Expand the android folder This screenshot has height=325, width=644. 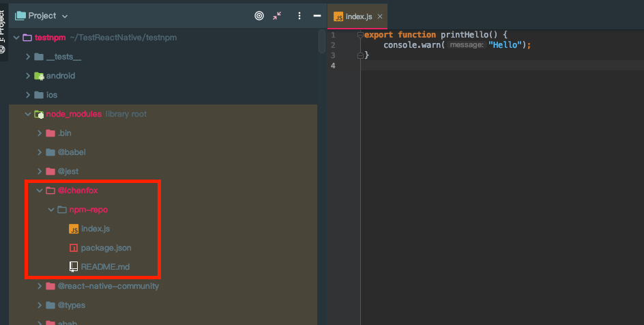coord(28,76)
